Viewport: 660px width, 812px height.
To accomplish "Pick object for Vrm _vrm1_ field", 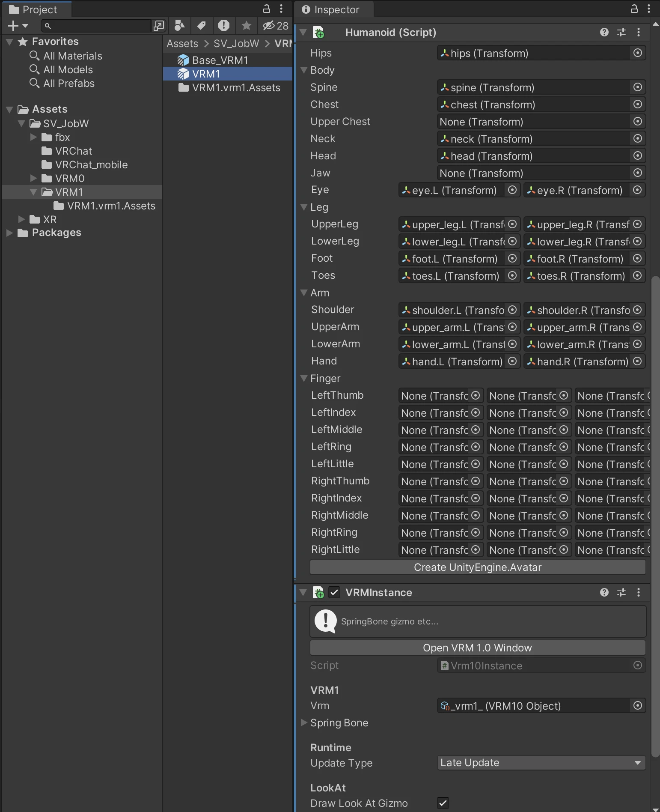I will pyautogui.click(x=638, y=706).
